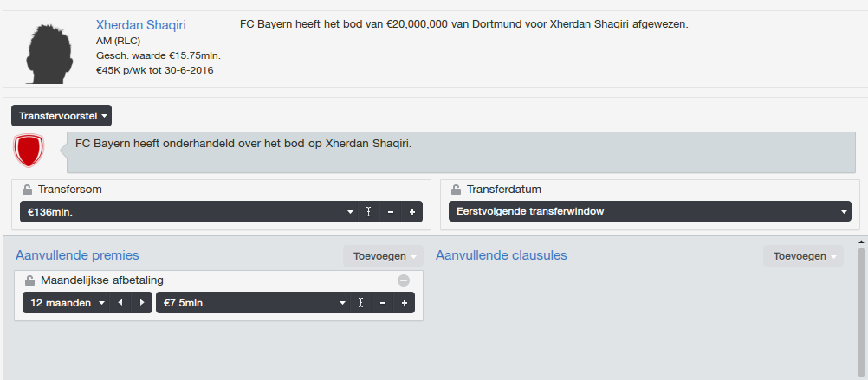This screenshot has width=868, height=380.
Task: Open the 12 maanden duration dropdown
Action: (67, 303)
